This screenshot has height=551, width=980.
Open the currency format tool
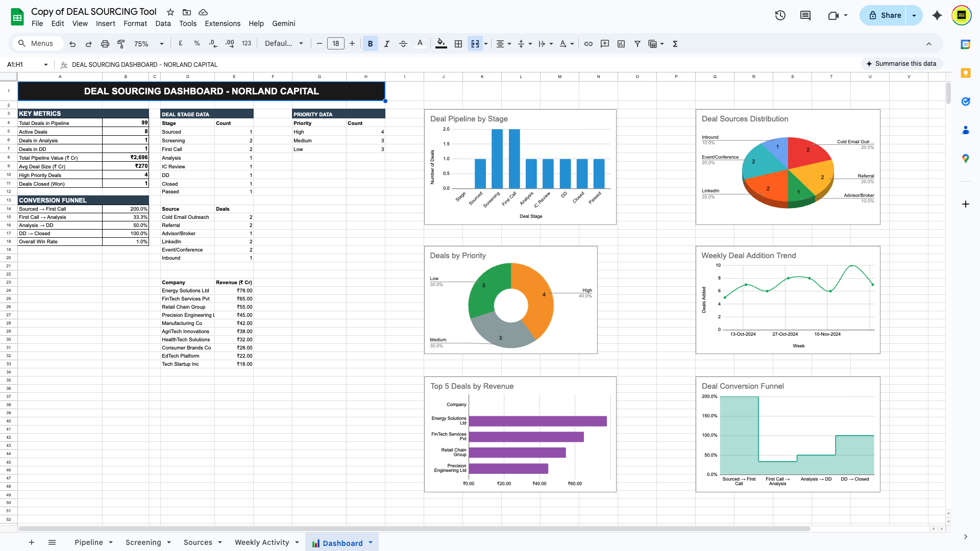[180, 44]
